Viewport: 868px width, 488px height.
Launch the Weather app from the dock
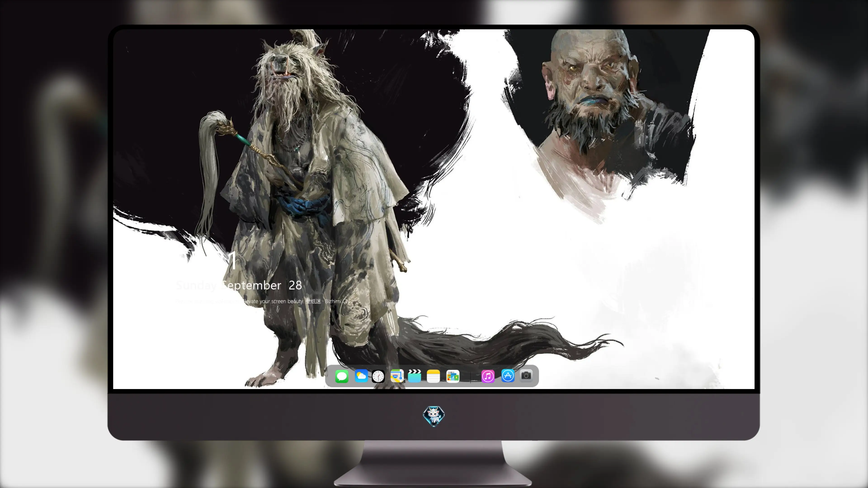tap(361, 376)
